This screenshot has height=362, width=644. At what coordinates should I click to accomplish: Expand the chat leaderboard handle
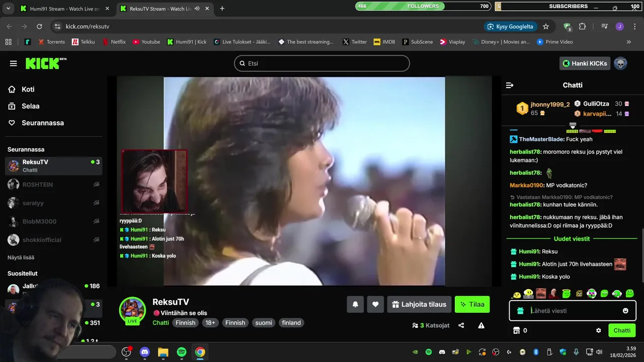(x=573, y=125)
